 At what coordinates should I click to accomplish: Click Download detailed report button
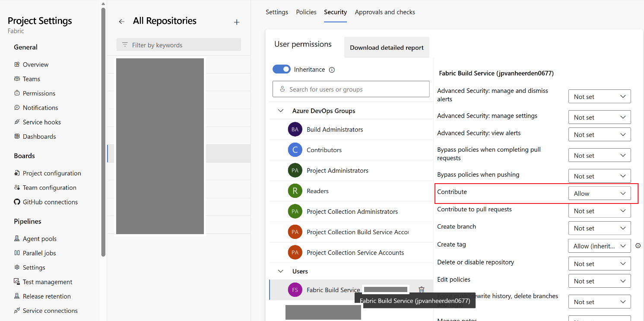click(x=387, y=48)
